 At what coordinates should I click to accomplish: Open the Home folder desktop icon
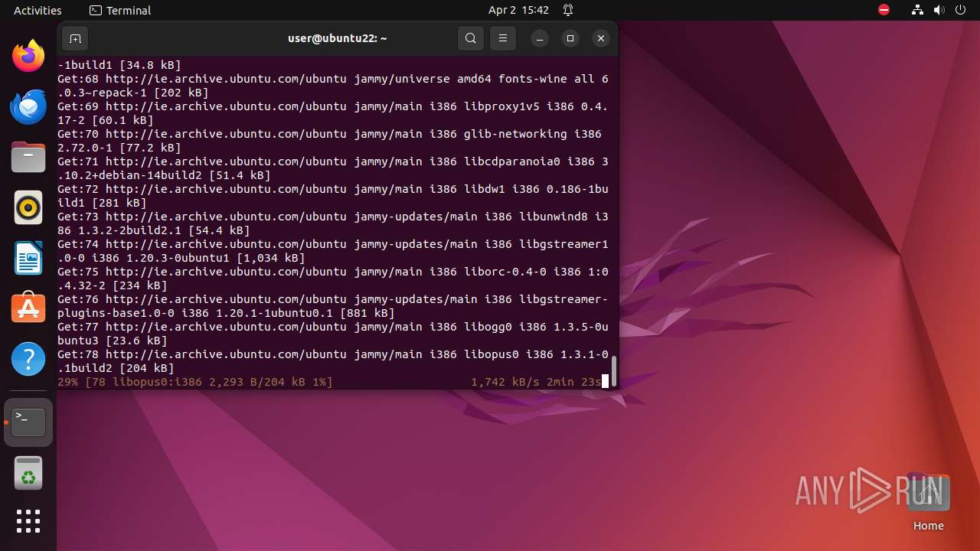coord(928,501)
